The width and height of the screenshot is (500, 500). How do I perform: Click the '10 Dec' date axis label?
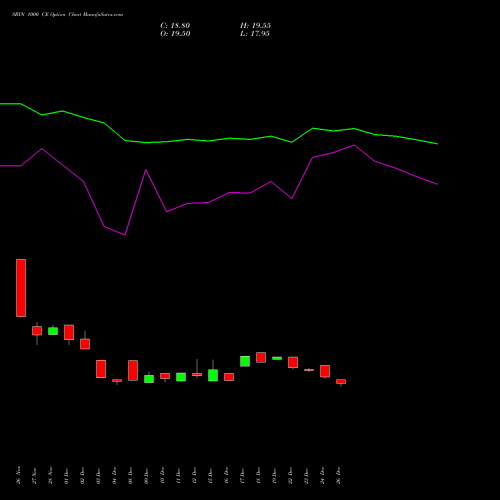tap(163, 476)
